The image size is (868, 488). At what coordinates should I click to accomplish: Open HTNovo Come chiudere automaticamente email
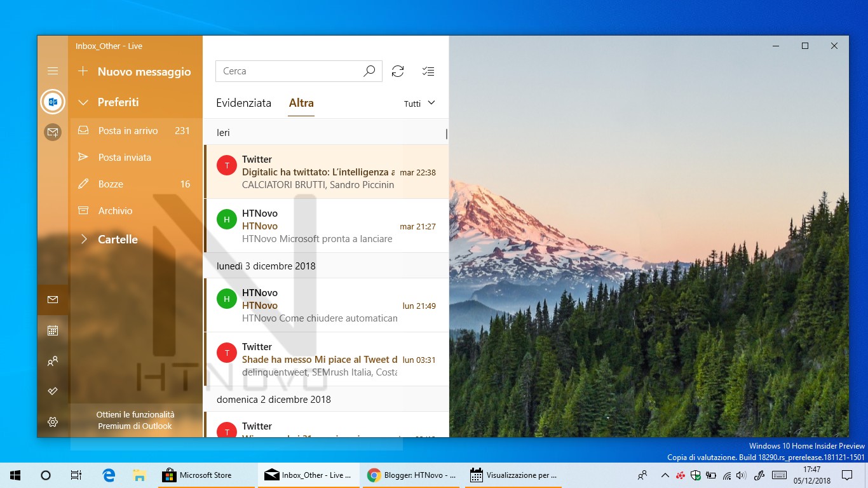click(327, 305)
